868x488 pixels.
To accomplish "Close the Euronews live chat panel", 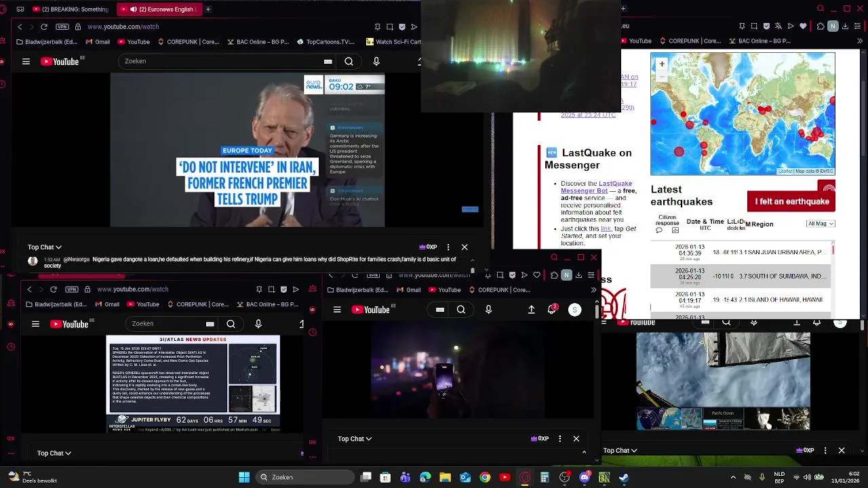I will tap(465, 247).
